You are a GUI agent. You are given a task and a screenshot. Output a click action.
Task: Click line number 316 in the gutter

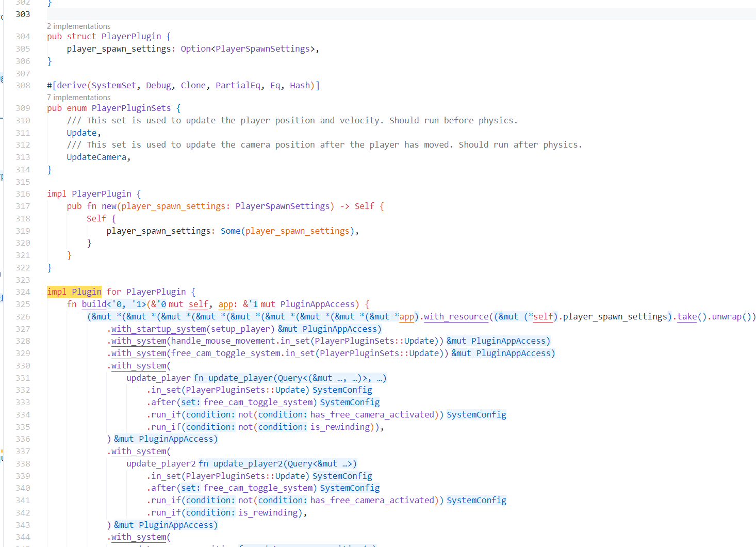pyautogui.click(x=23, y=194)
